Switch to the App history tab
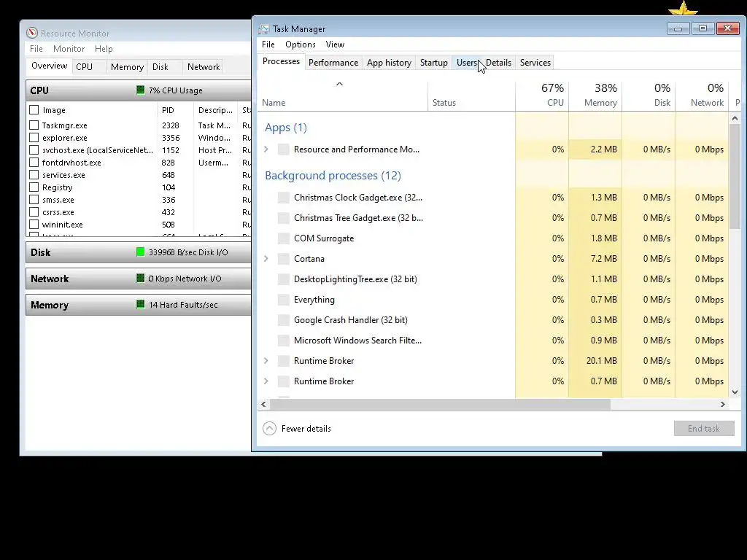 pyautogui.click(x=389, y=63)
